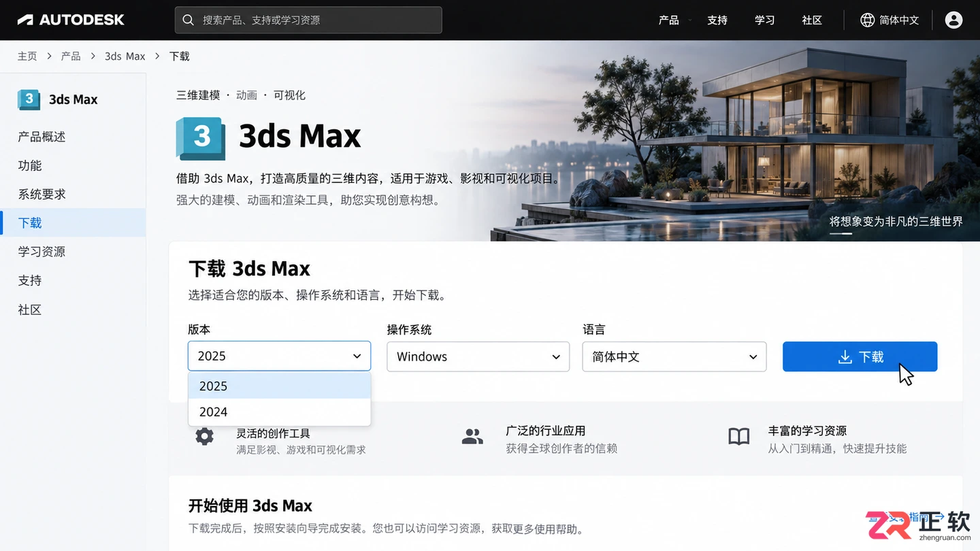This screenshot has width=980, height=551.
Task: Click the 3ds Max icon in sidebar
Action: [29, 99]
